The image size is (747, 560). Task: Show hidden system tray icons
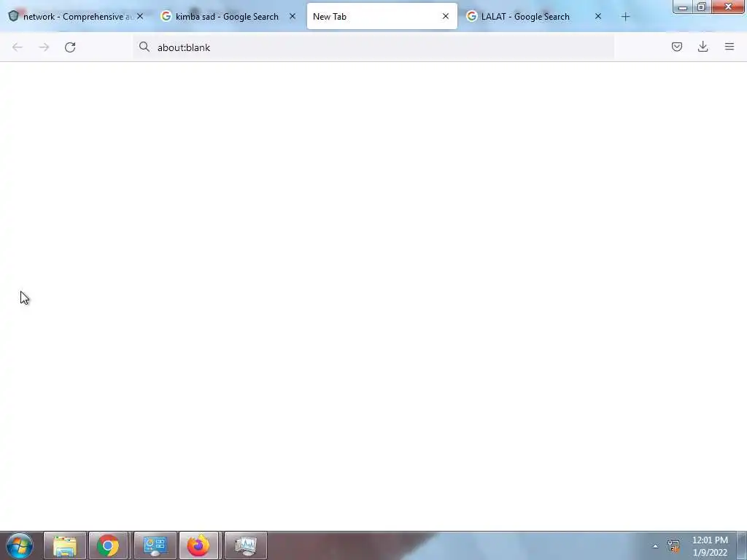655,546
